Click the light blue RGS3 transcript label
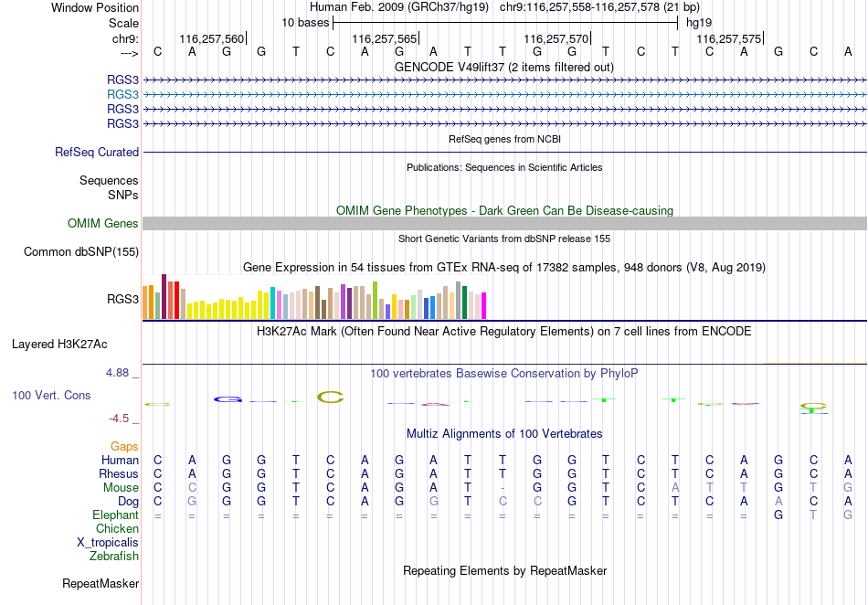This screenshot has height=605, width=868. pos(122,95)
